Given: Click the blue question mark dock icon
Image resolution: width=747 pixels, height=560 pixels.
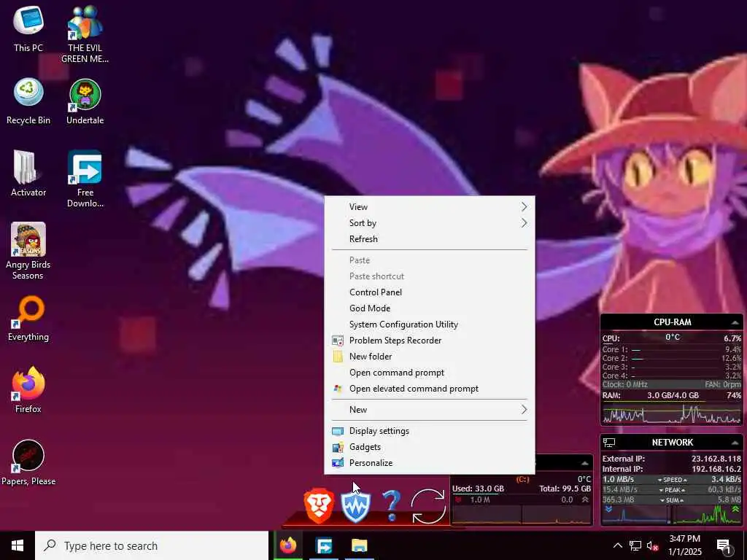Looking at the screenshot, I should tap(391, 507).
